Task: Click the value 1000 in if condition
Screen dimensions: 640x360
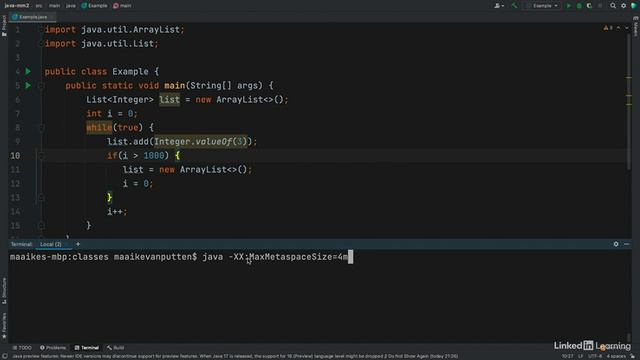Action: point(154,156)
